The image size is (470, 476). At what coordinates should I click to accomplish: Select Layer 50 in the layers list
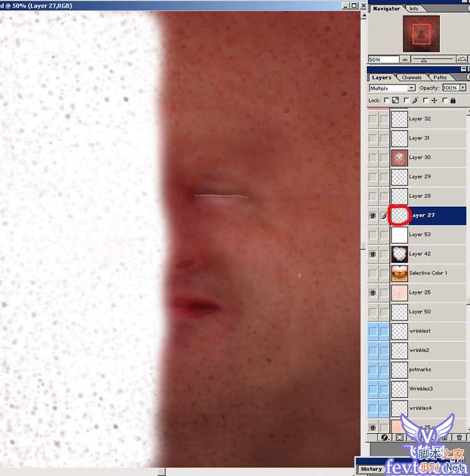pos(428,312)
